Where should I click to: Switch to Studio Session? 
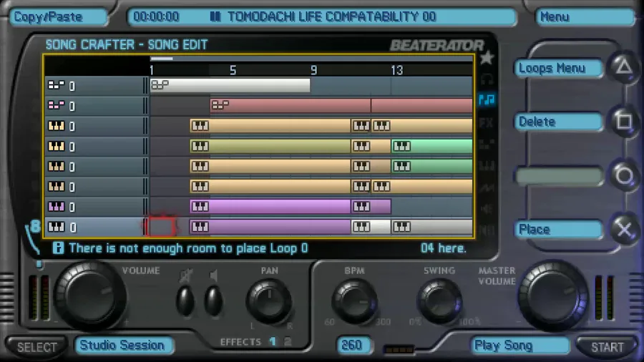(124, 346)
